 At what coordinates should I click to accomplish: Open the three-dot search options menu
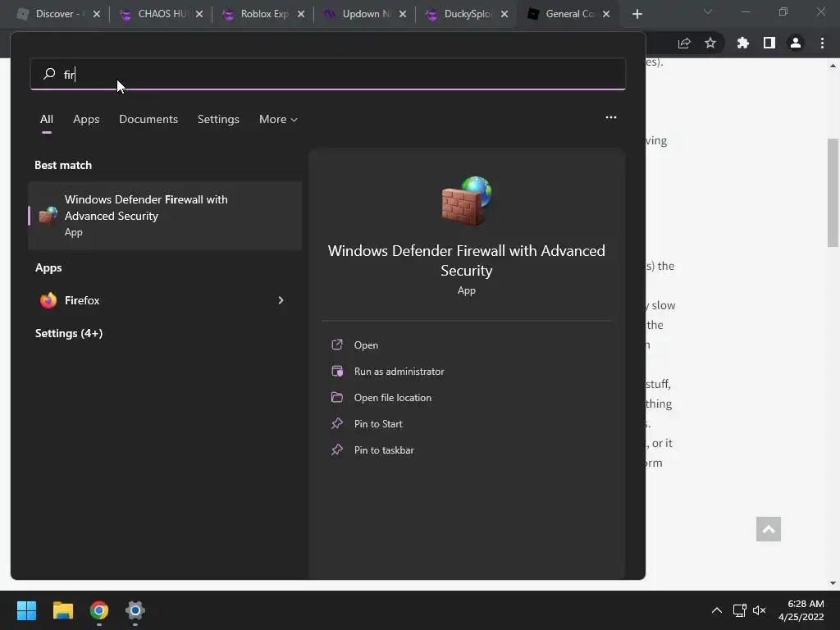(610, 117)
